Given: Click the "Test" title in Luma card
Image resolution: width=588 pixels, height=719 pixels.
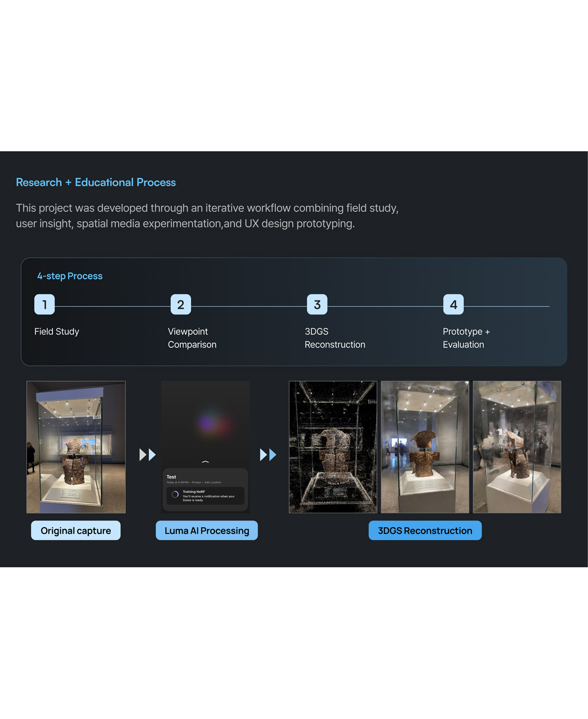Looking at the screenshot, I should pos(171,477).
